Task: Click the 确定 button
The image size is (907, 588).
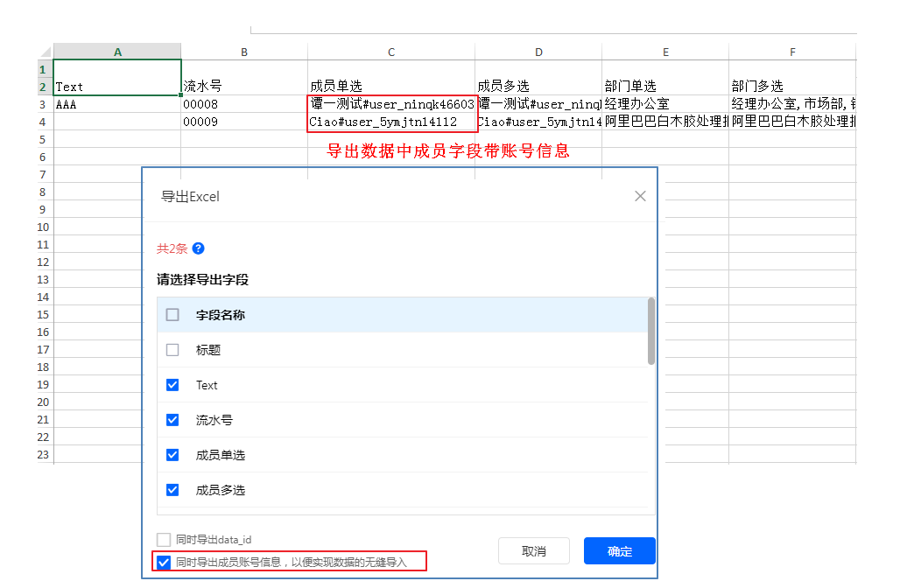Action: tap(620, 551)
